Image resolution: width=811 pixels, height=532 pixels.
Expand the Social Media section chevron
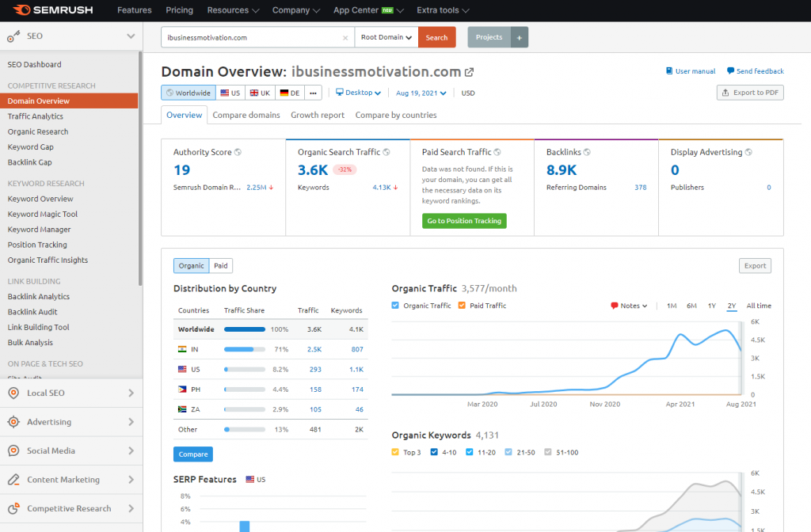131,450
